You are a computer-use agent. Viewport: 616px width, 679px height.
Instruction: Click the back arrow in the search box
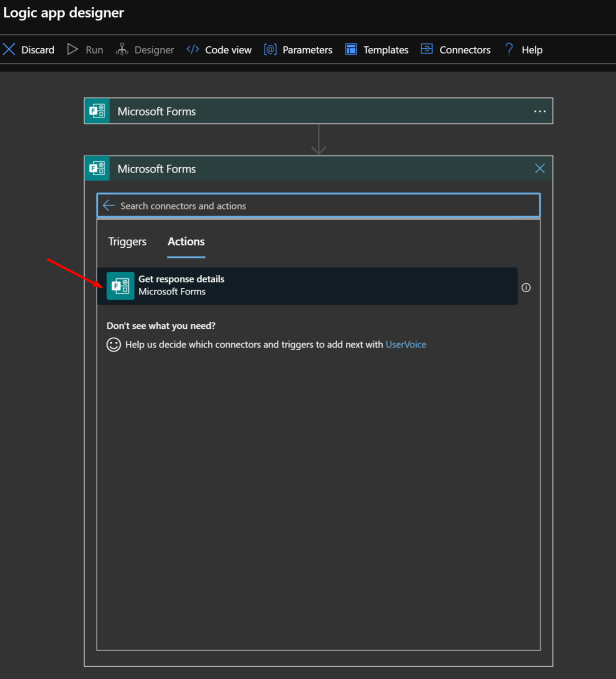coord(109,205)
